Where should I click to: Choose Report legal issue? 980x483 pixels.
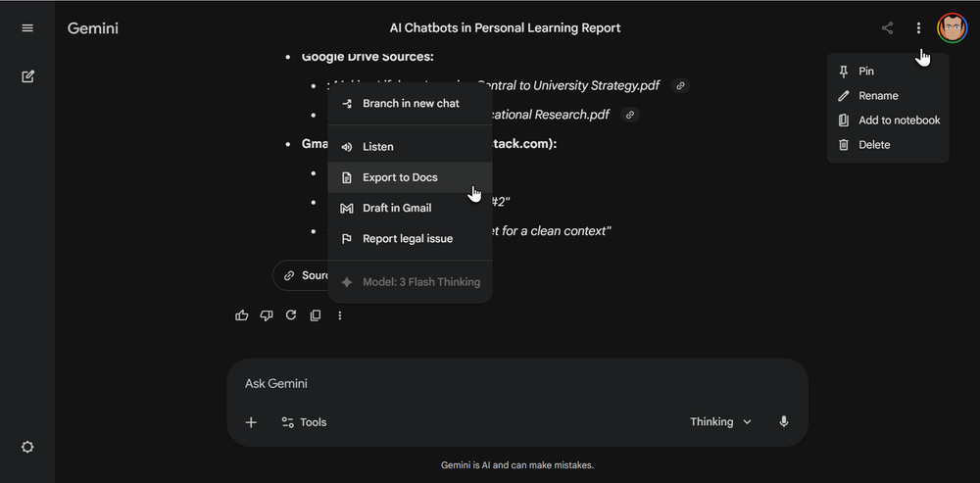(410, 239)
